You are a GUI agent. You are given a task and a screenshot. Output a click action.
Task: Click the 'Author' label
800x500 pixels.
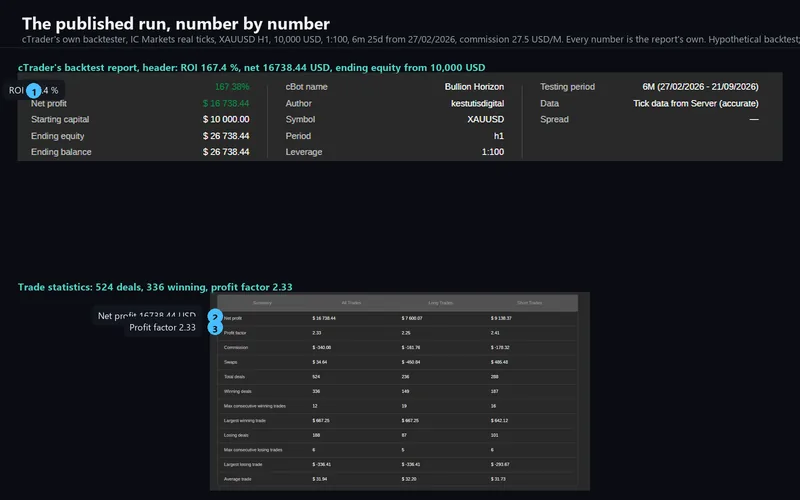tap(298, 103)
